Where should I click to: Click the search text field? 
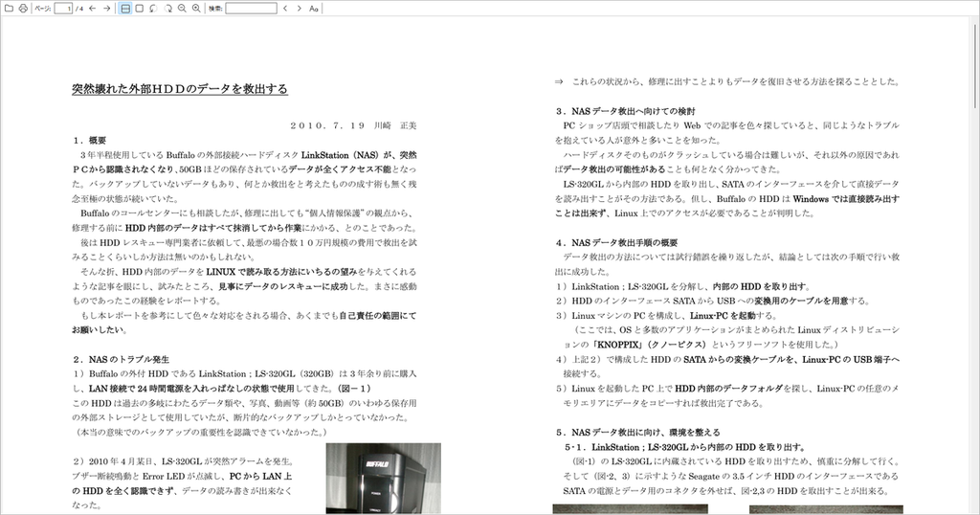click(x=252, y=9)
